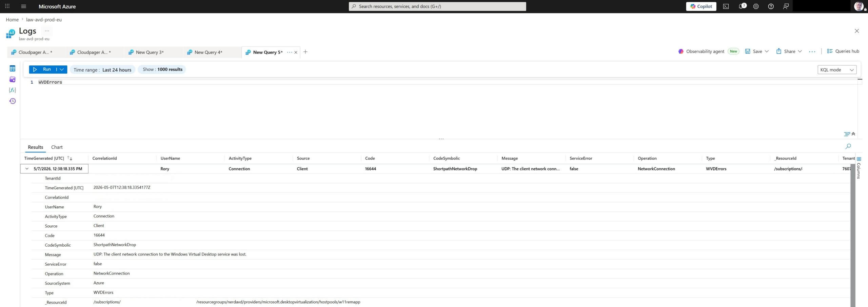Select the Results tab

pyautogui.click(x=36, y=147)
